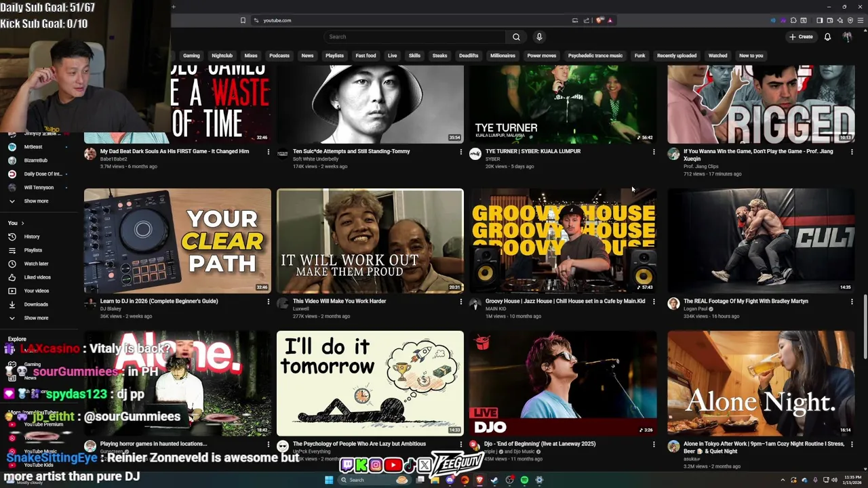
Task: Open the account avatar menu
Action: point(847,37)
